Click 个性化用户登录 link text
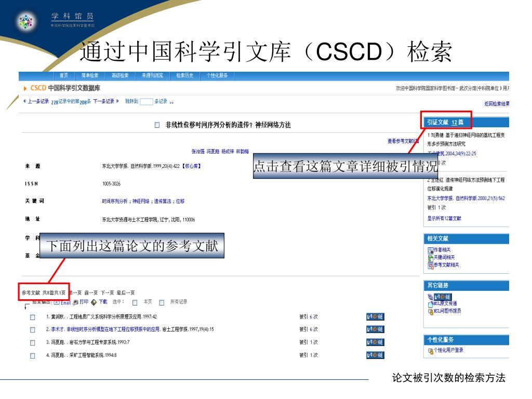This screenshot has width=532, height=399. 448,350
